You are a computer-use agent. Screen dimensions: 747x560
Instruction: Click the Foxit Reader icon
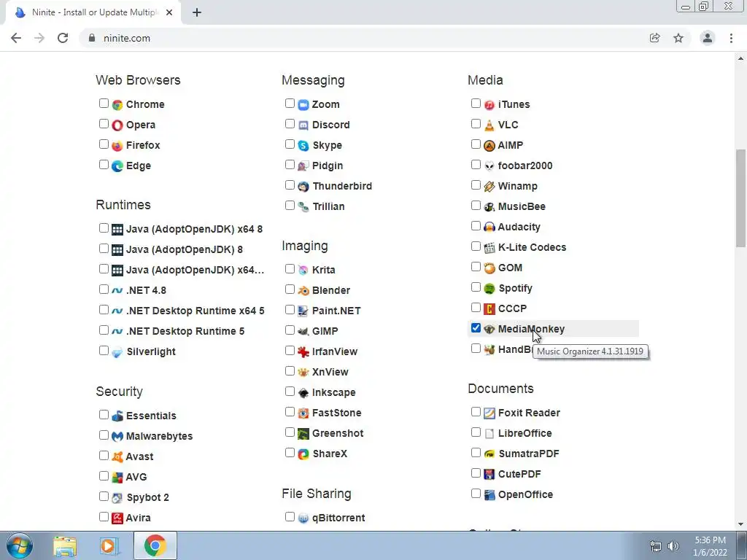(x=489, y=413)
